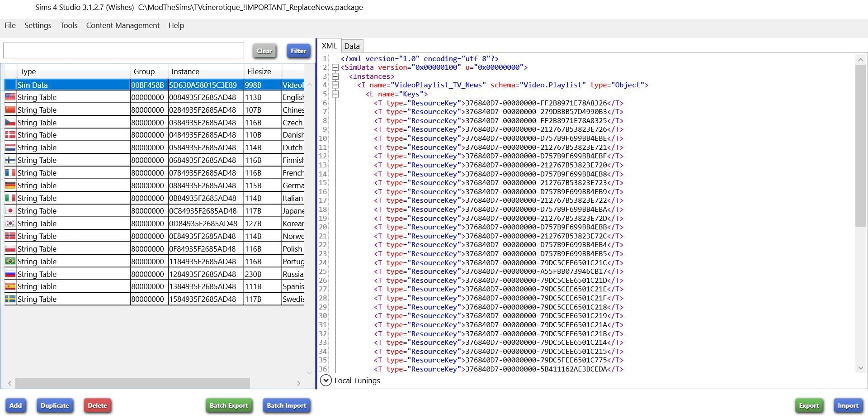Click instance 1584935F2685AD48 cell

click(x=206, y=299)
